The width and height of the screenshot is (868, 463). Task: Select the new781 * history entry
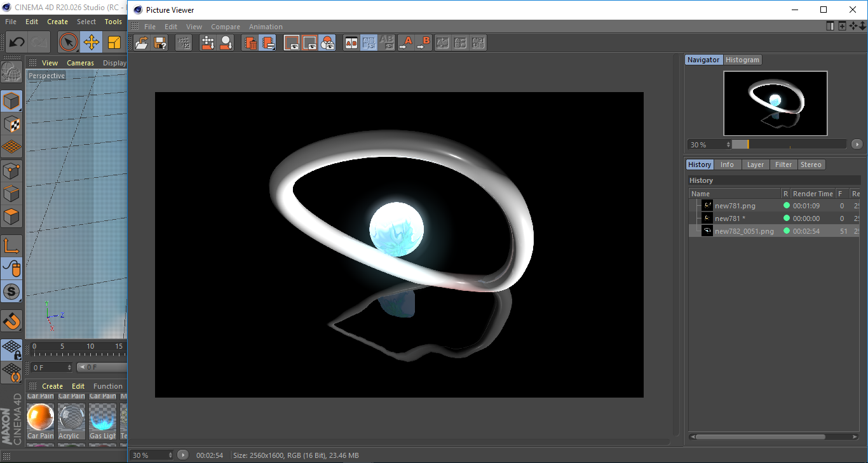(x=775, y=218)
